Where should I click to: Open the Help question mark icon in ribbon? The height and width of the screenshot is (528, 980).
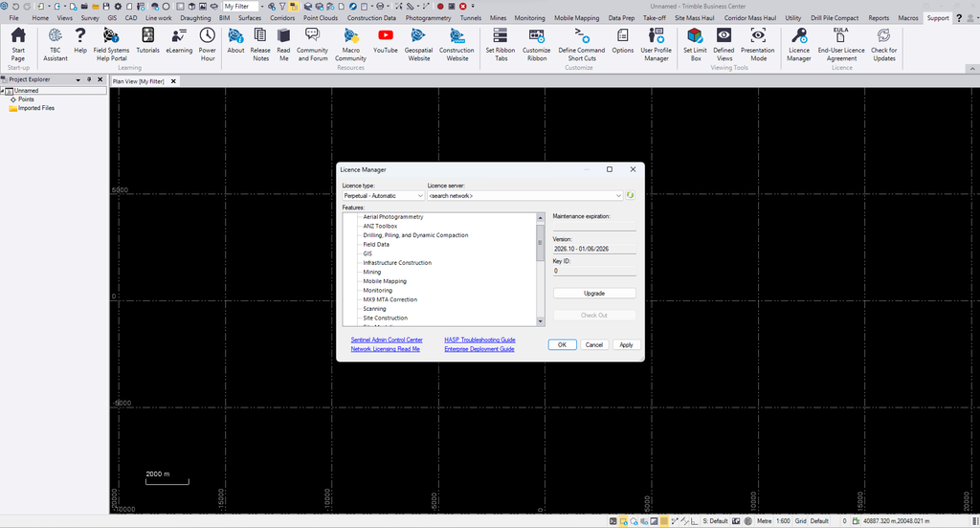(80, 40)
